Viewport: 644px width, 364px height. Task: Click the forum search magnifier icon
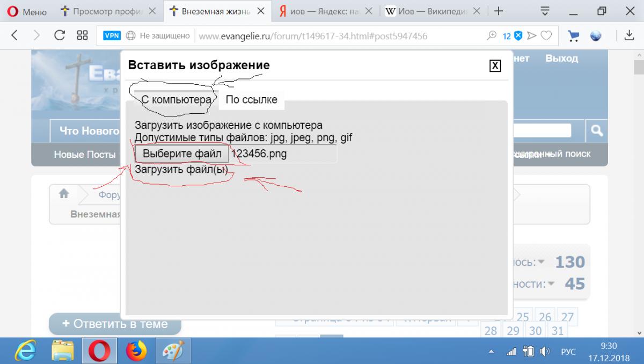pyautogui.click(x=596, y=130)
